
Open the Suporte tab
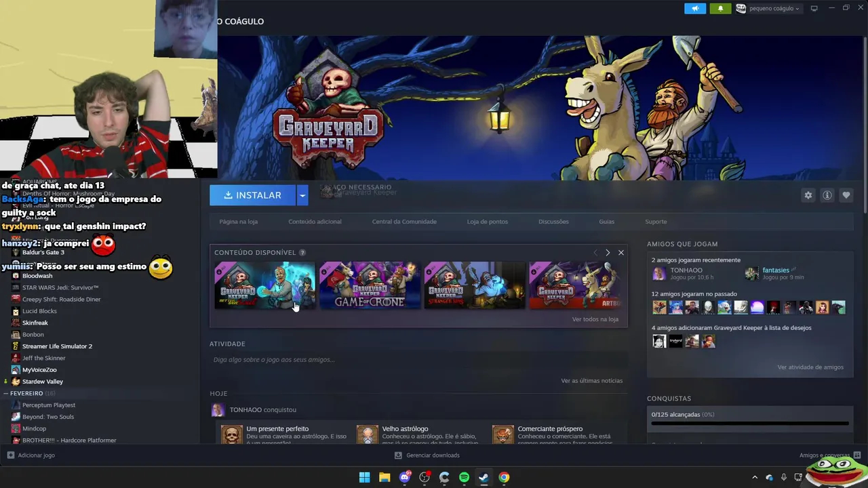(x=656, y=222)
